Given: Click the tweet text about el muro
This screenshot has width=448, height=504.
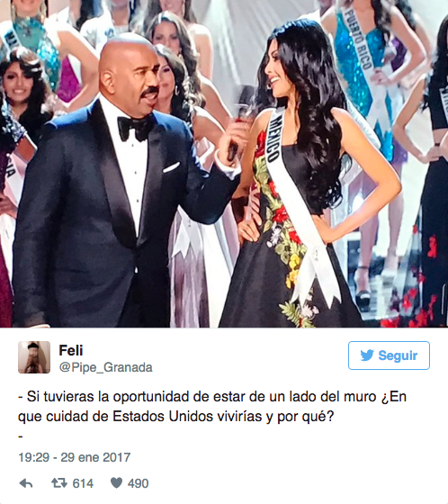Looking at the screenshot, I should 212,406.
